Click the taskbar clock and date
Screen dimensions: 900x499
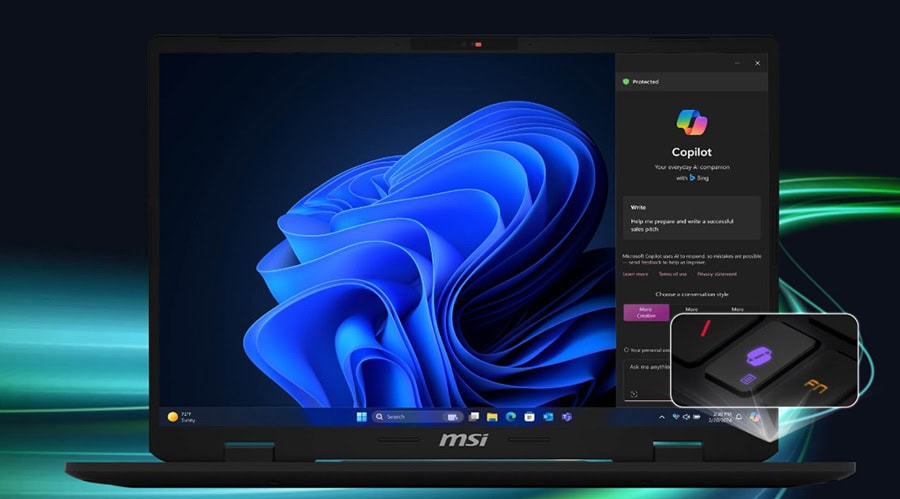pos(722,417)
